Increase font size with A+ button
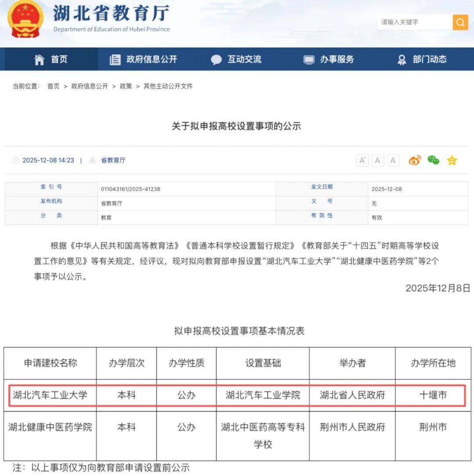474x476 pixels. [362, 160]
